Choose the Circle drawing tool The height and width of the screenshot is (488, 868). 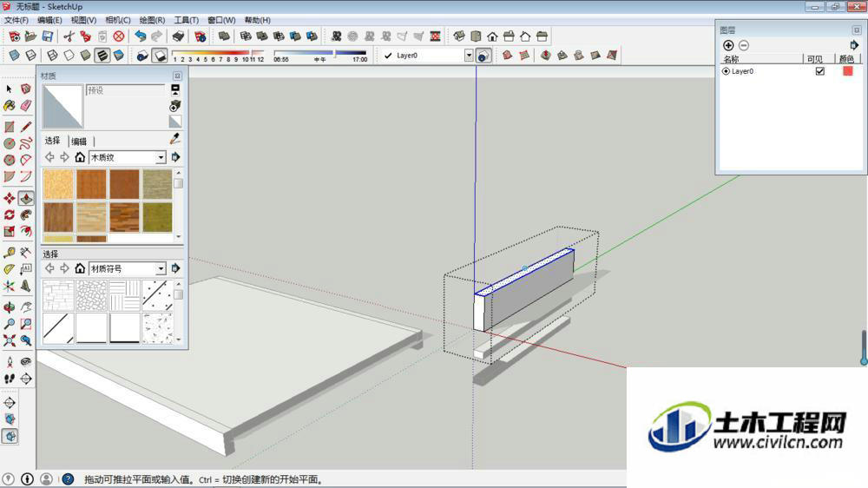click(x=9, y=143)
